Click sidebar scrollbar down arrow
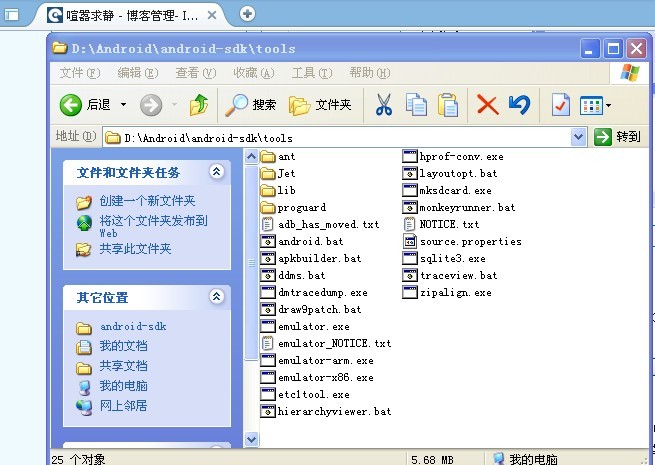The height and width of the screenshot is (465, 655). coord(251,439)
